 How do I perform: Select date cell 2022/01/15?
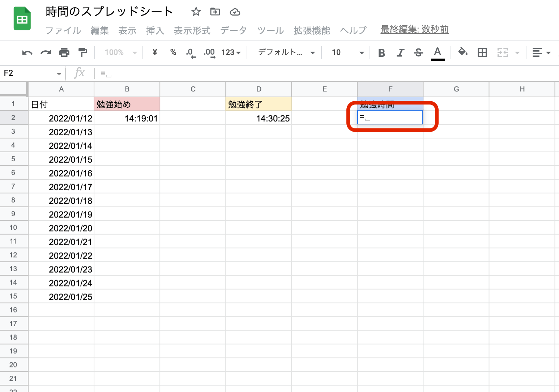pos(61,159)
